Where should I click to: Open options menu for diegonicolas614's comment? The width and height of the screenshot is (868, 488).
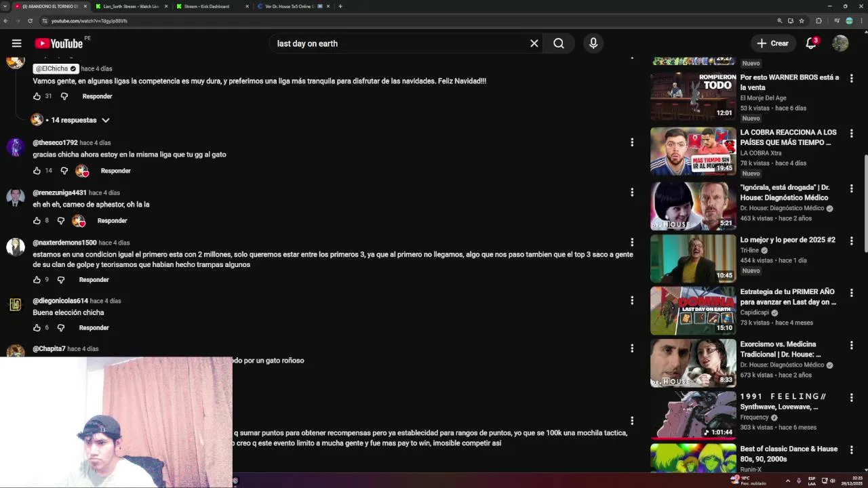tap(632, 300)
